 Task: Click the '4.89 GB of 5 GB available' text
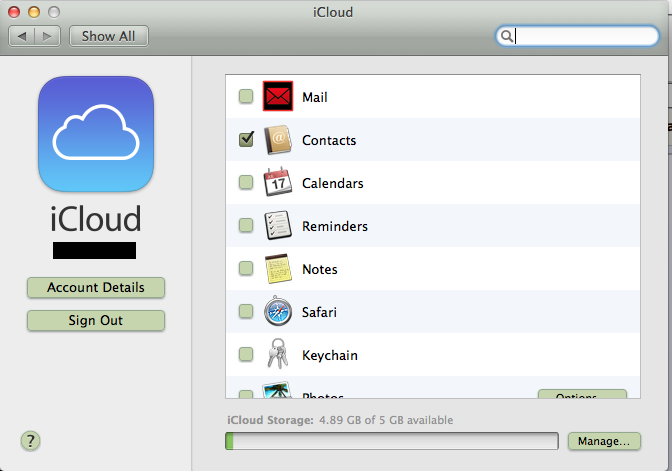(386, 420)
